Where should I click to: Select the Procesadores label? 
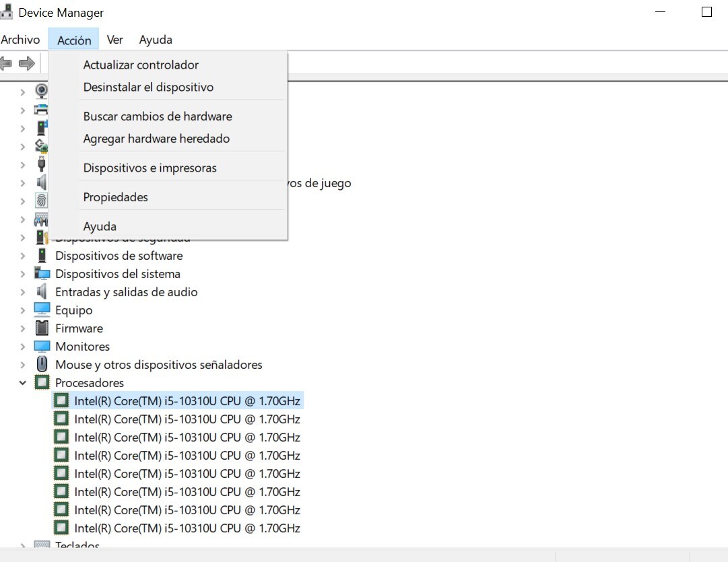click(89, 383)
